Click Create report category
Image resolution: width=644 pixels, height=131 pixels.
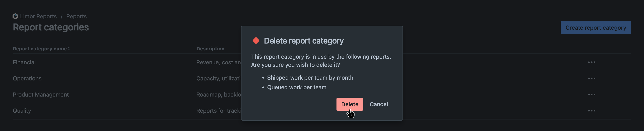[596, 28]
